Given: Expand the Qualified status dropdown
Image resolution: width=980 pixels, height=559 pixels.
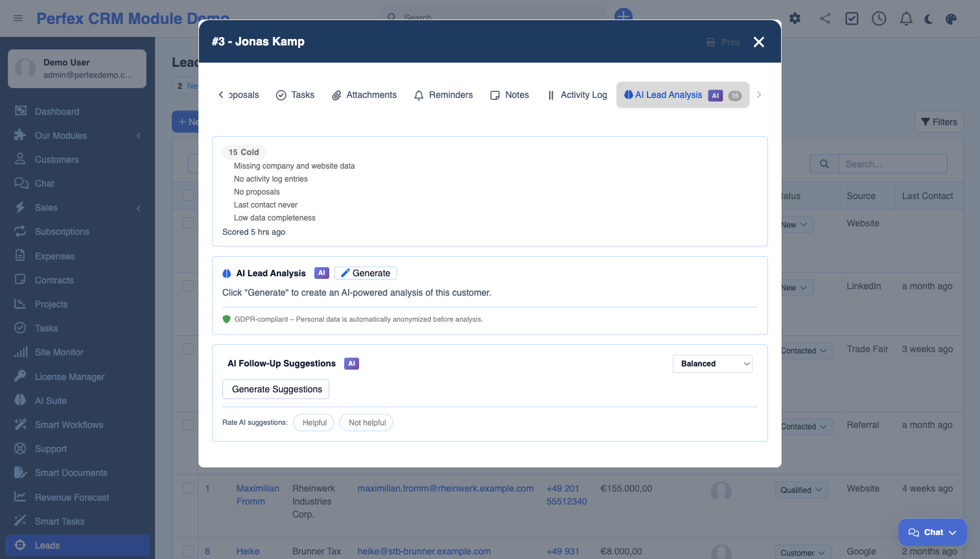Looking at the screenshot, I should [801, 490].
